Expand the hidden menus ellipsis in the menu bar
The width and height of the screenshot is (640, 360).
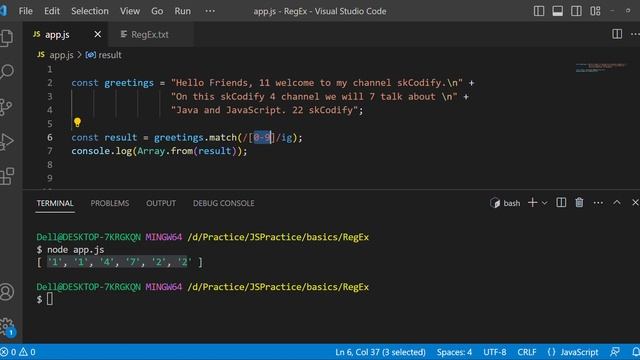[210, 11]
